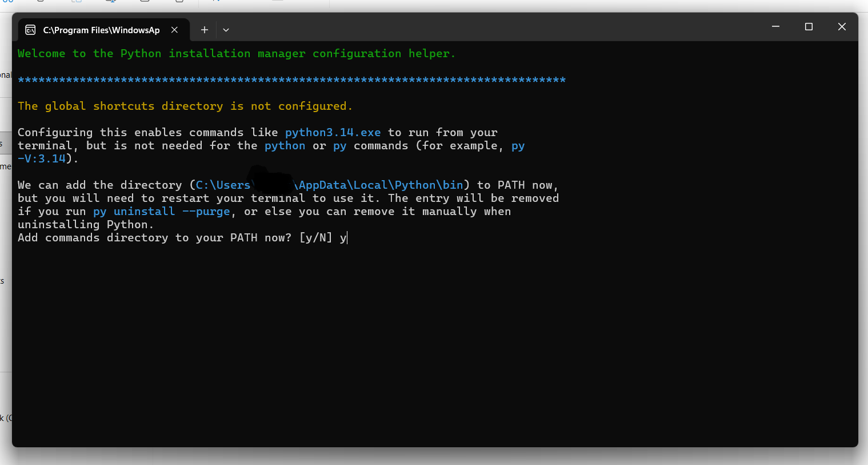Screen dimensions: 868x465
Task: Click the blue asterisk separator line
Action: [x=291, y=80]
